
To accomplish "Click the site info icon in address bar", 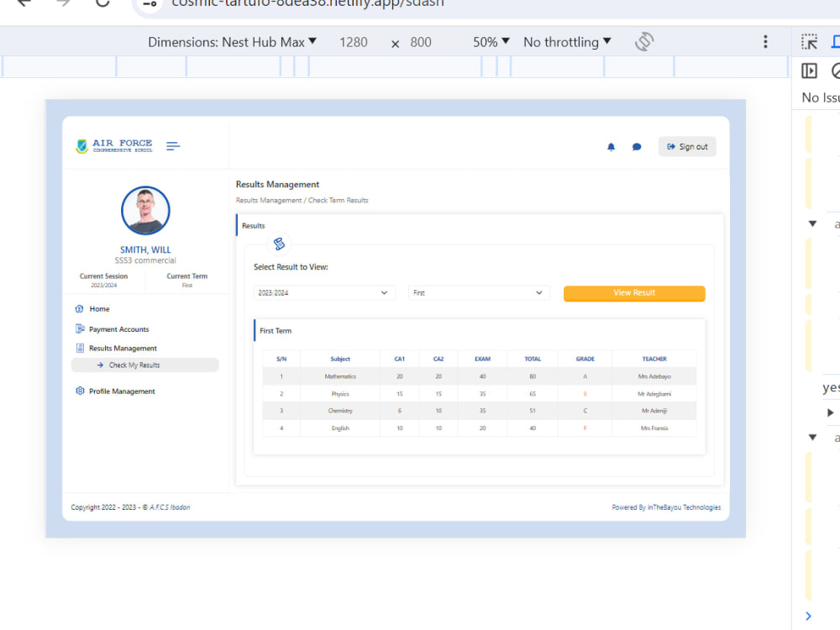I will click(x=150, y=3).
